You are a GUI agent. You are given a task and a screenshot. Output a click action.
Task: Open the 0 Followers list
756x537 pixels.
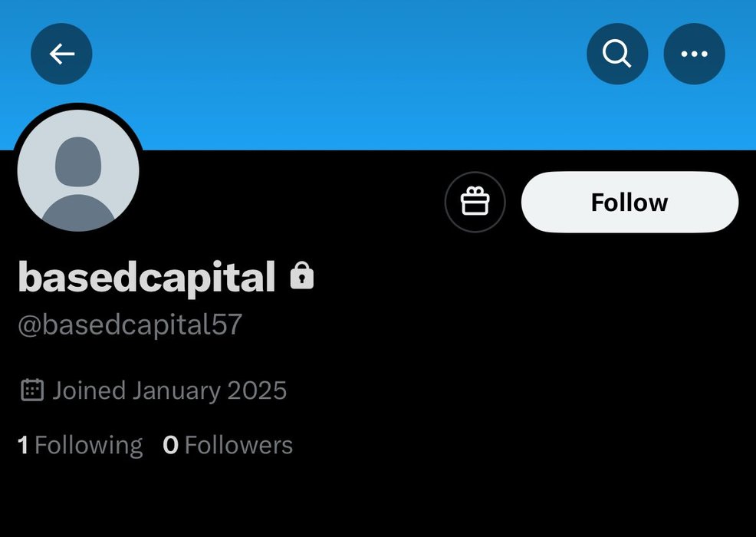pos(228,445)
